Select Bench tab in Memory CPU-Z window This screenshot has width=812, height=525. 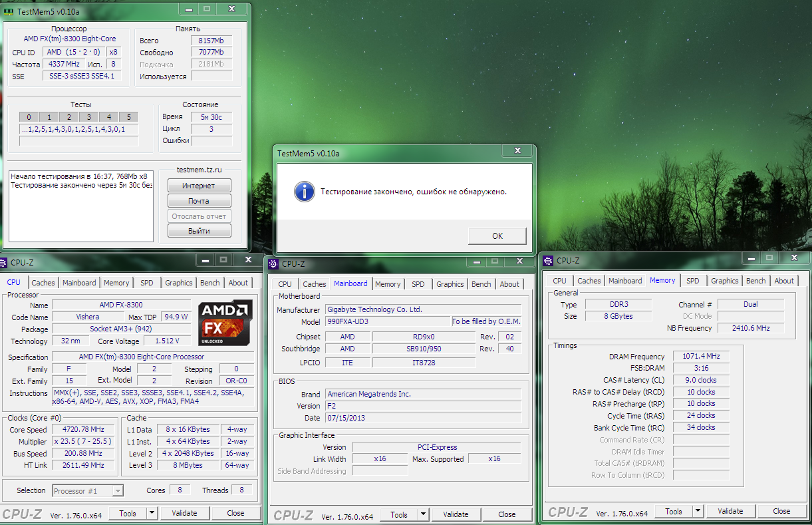756,281
